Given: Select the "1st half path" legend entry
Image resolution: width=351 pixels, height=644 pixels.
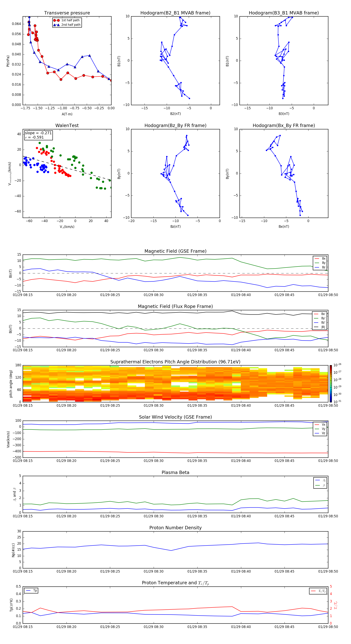Looking at the screenshot, I should 67,20.
